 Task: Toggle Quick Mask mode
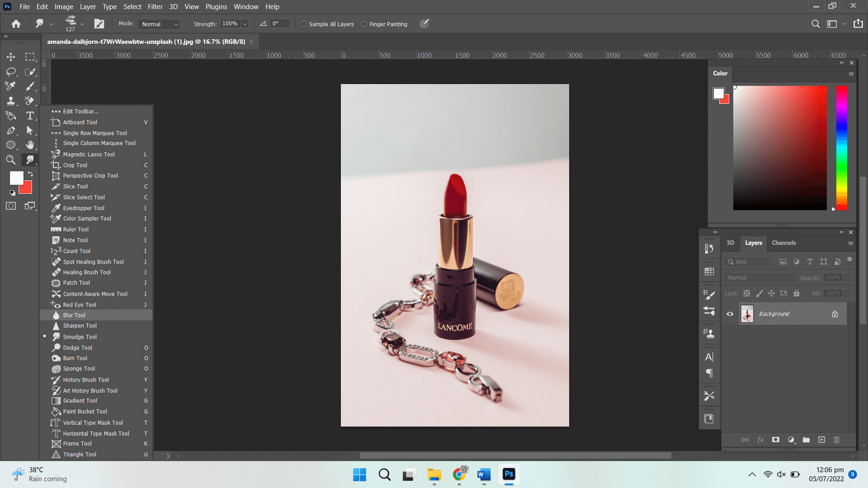click(11, 206)
